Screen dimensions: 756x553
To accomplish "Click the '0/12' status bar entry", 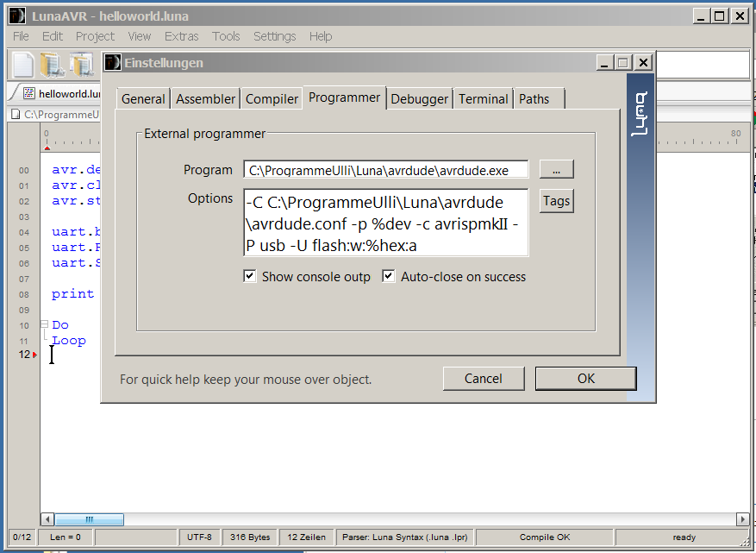I will [x=22, y=537].
